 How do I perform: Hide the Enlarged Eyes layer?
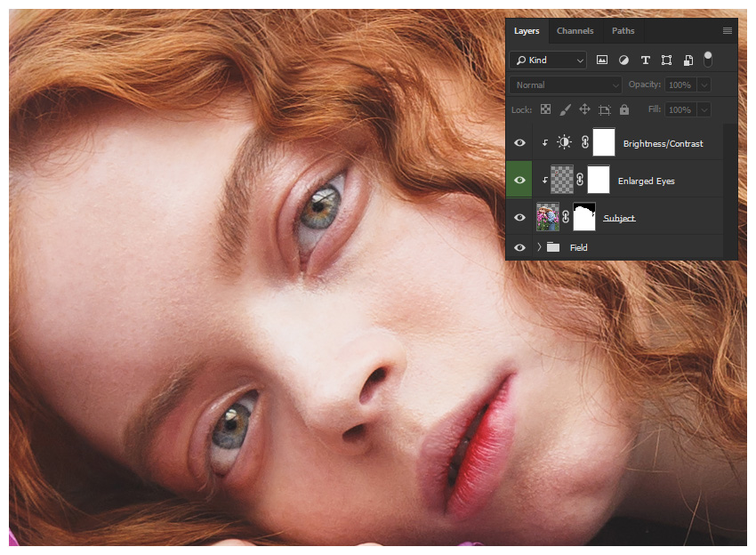pyautogui.click(x=519, y=181)
